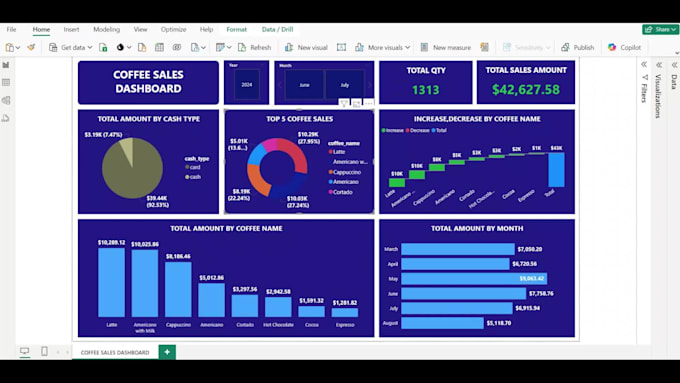Switch to the Optimize tab

tap(173, 29)
